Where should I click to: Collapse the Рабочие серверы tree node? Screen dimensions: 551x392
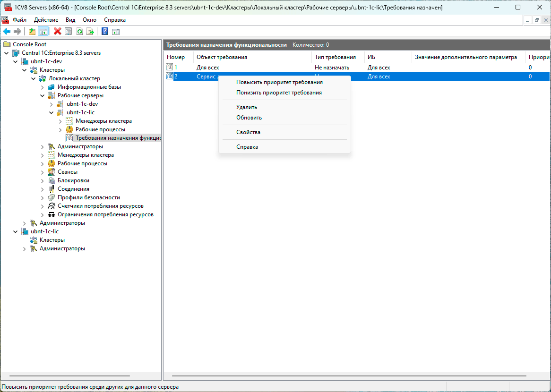point(43,95)
